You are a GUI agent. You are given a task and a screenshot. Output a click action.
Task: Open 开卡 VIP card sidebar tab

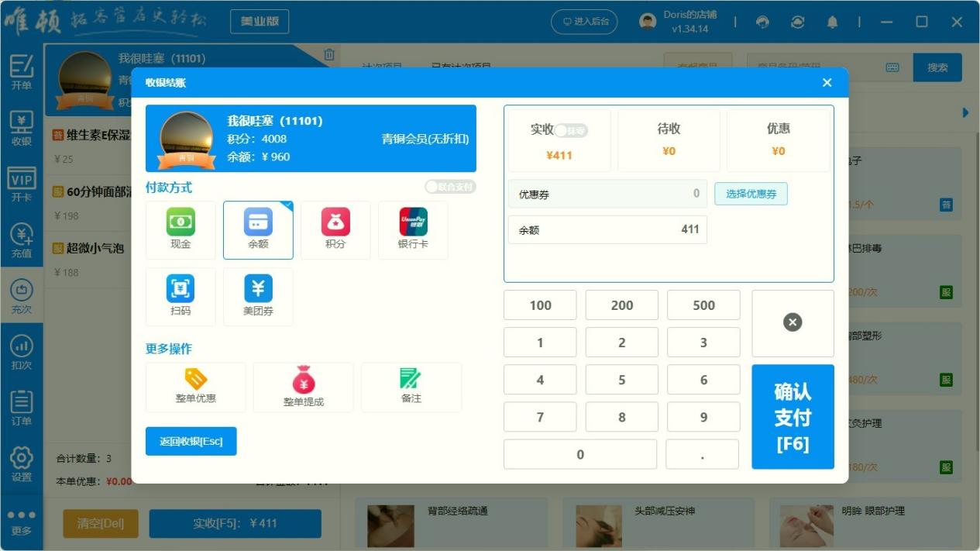click(22, 185)
